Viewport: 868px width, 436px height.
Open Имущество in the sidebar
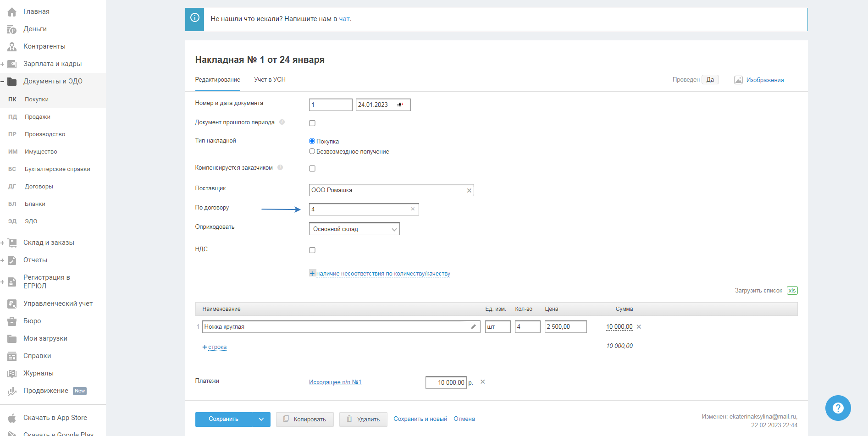(41, 152)
